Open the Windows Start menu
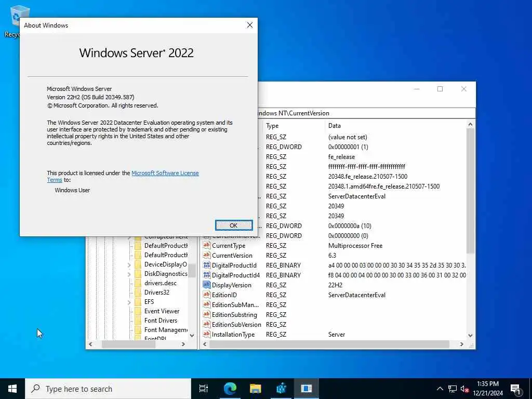Viewport: 532px width, 399px height. pyautogui.click(x=12, y=389)
